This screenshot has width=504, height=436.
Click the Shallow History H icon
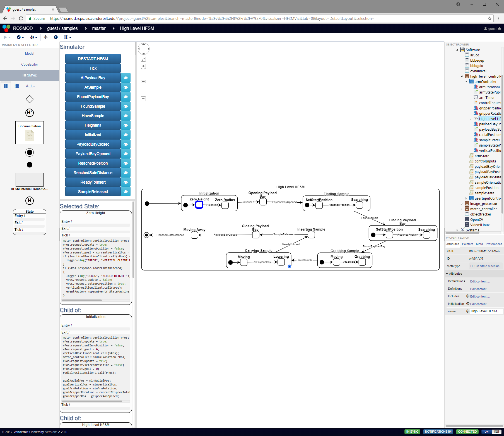(x=30, y=200)
